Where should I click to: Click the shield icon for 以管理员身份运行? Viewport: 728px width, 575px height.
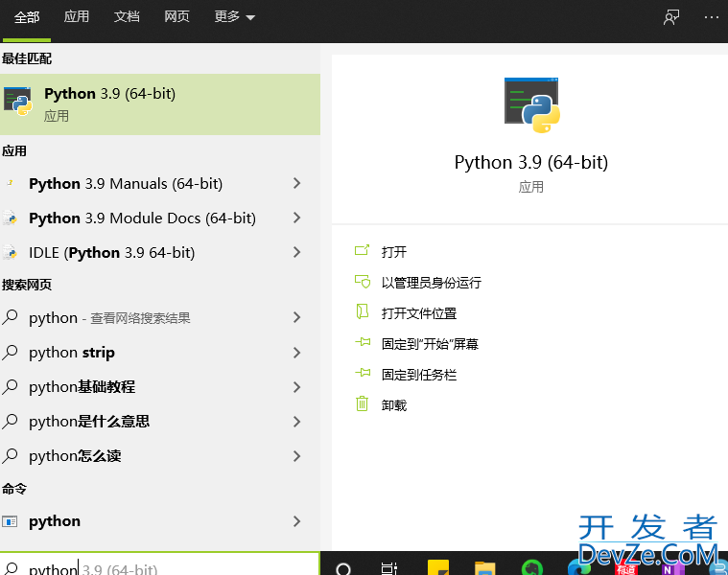pyautogui.click(x=363, y=282)
